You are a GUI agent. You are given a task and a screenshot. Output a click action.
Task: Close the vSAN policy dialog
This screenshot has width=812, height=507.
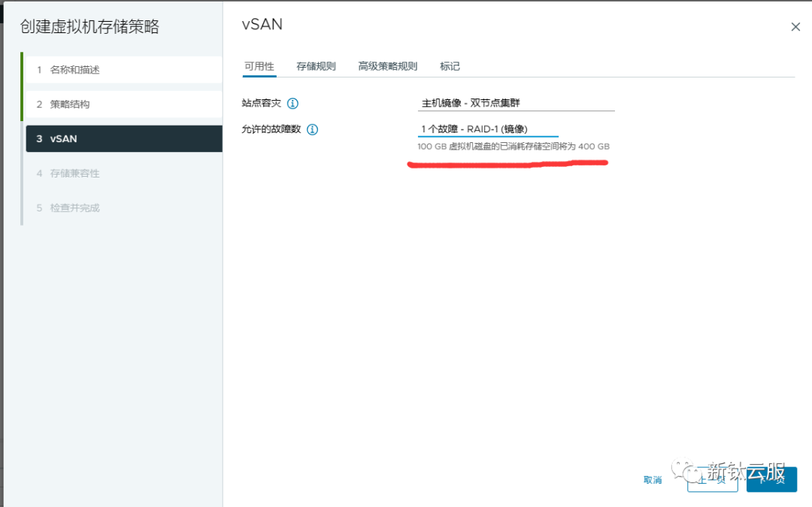coord(795,26)
